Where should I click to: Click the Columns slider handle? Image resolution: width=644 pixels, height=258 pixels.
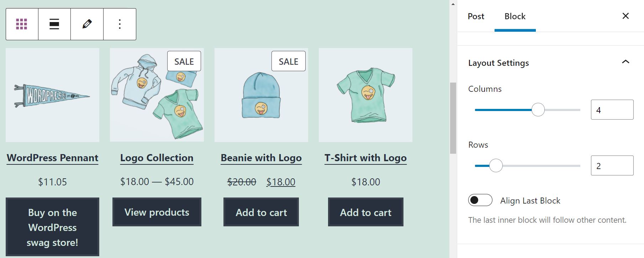coord(538,110)
